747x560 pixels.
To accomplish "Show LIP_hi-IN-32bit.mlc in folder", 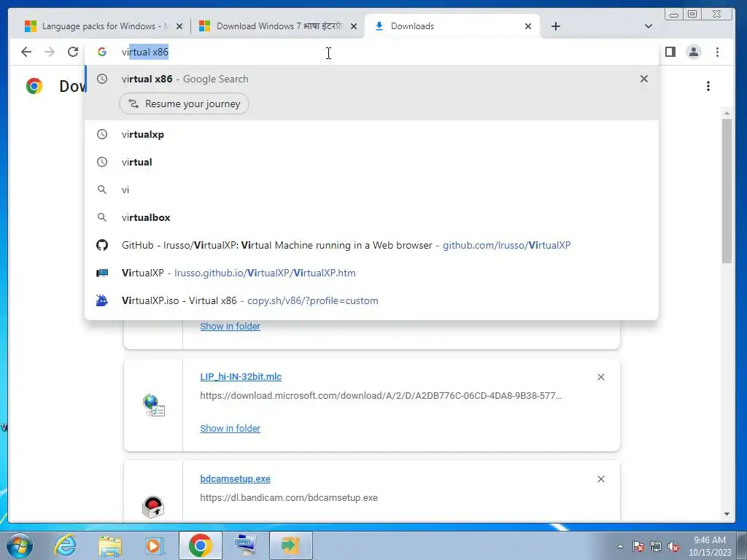I will (230, 428).
